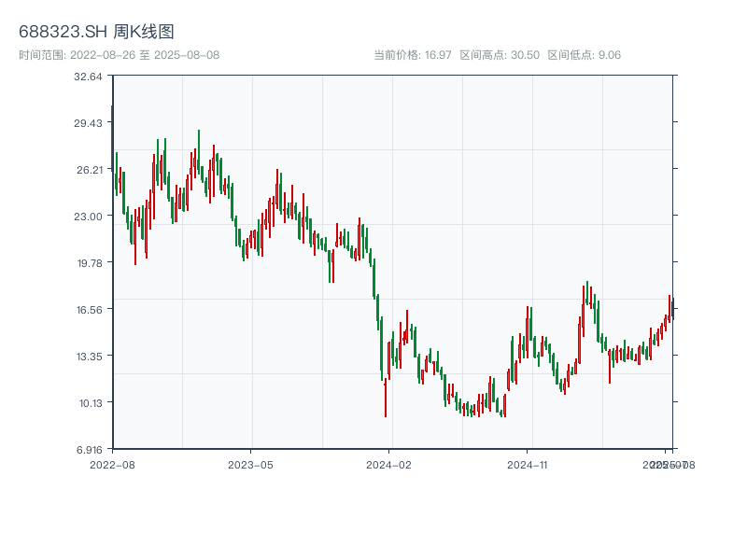This screenshot has height=560, width=747.
Task: Click the 区间高点 30.50 label
Action: [500, 55]
